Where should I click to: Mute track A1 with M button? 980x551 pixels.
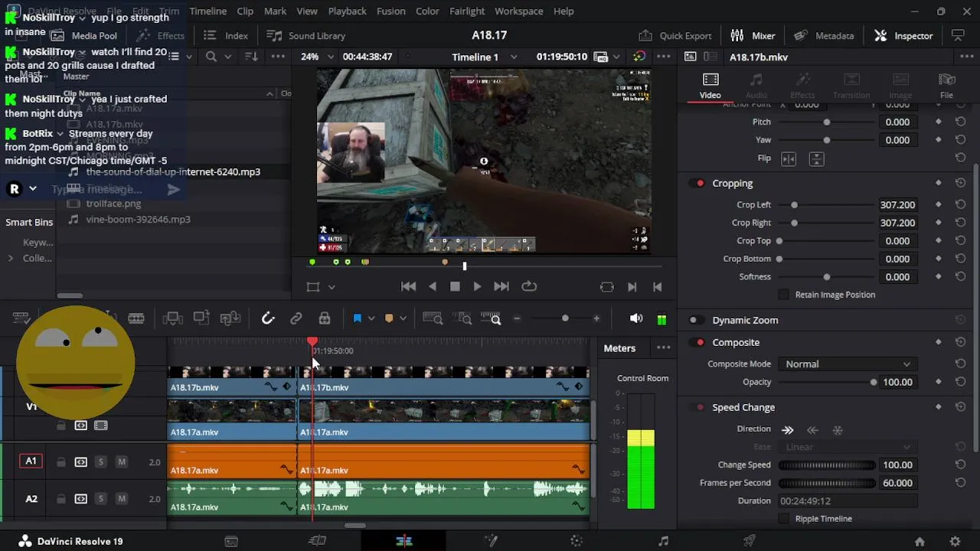point(121,461)
